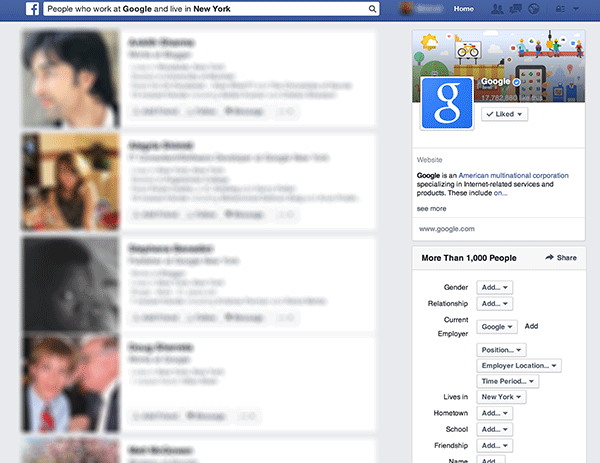Open the Home link in top bar

click(463, 9)
